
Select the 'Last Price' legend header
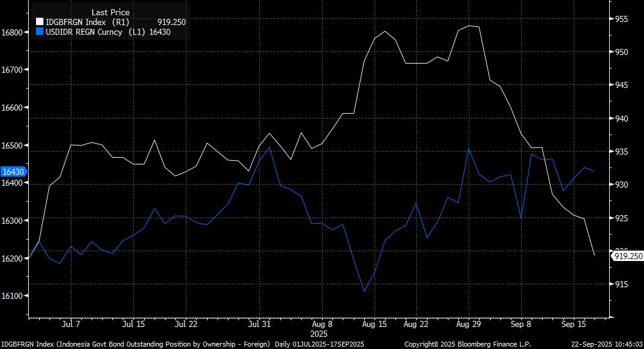tap(111, 12)
